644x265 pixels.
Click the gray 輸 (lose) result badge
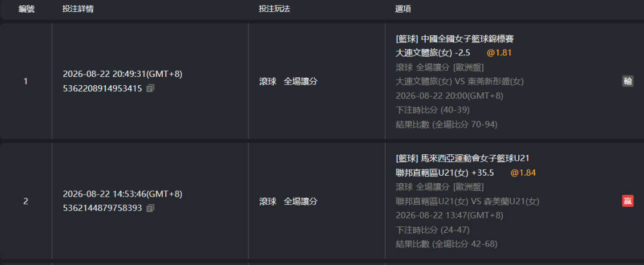(627, 81)
